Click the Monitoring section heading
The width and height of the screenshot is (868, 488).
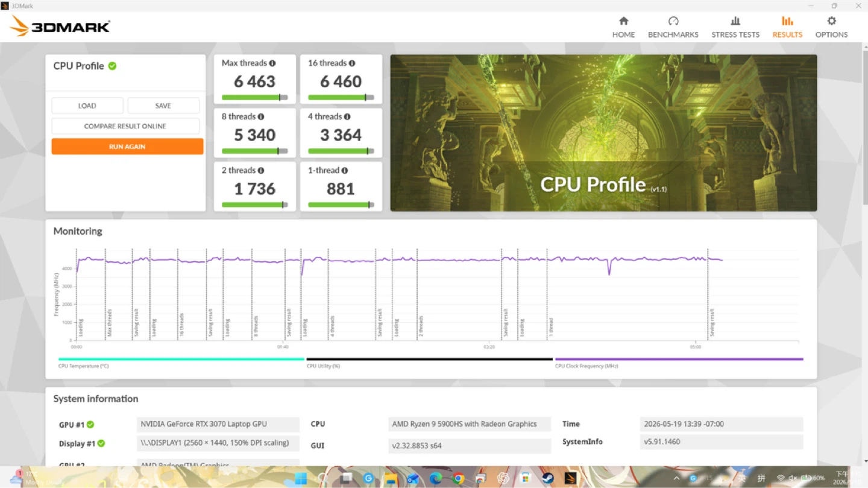[78, 231]
